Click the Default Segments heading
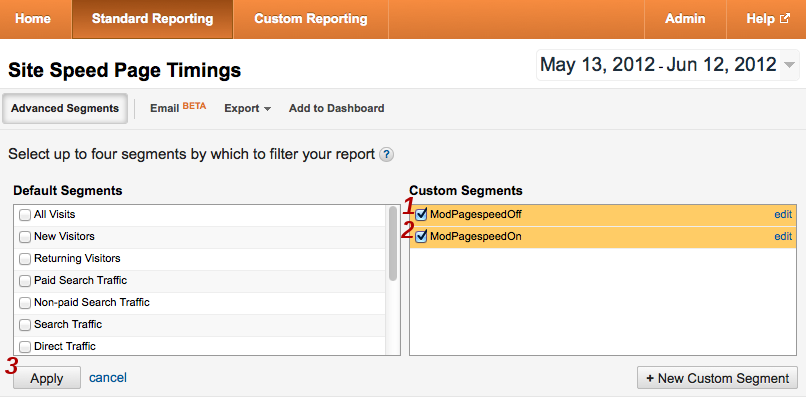 tap(68, 191)
